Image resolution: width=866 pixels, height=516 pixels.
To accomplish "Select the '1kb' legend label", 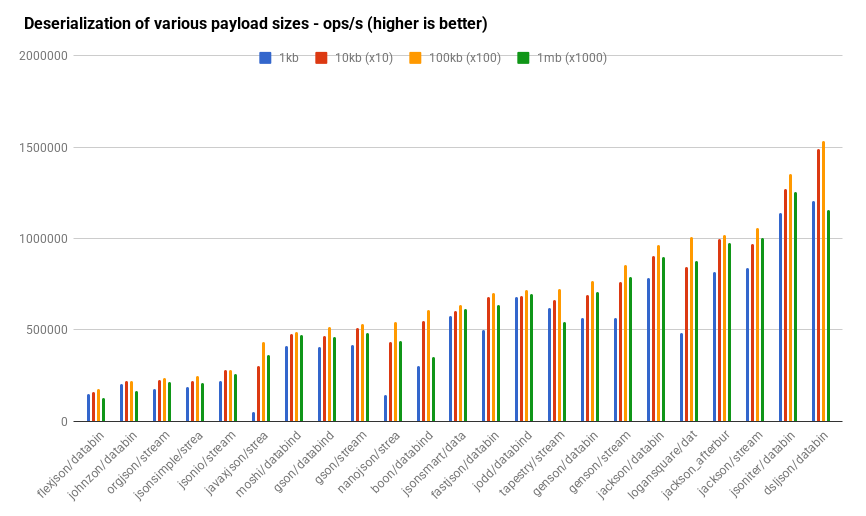I will [288, 58].
